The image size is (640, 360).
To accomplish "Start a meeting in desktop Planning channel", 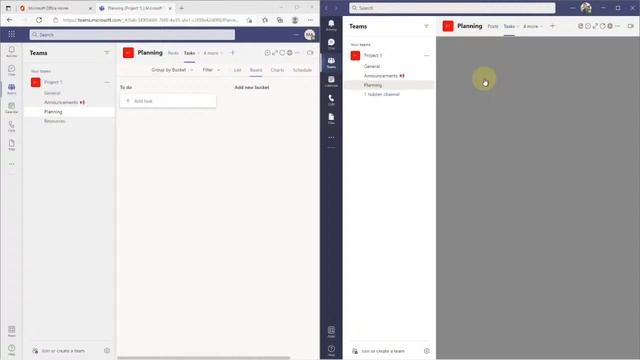I will tap(630, 26).
